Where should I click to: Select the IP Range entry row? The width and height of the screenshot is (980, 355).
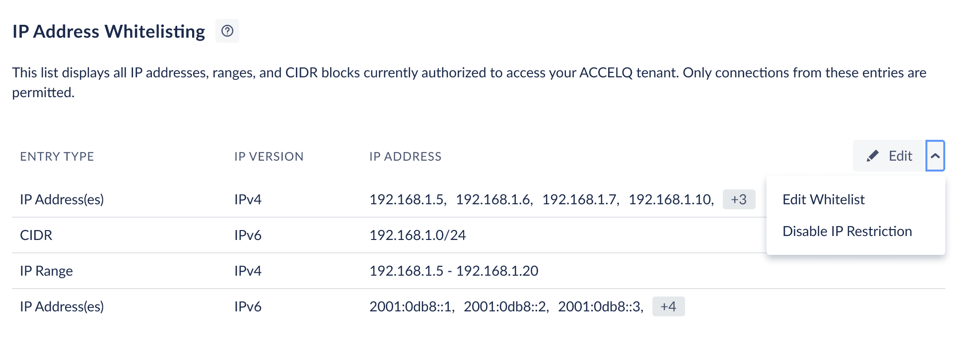[x=479, y=271]
